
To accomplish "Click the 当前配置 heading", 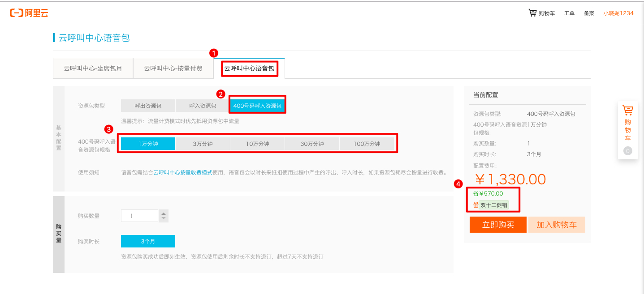I will [x=486, y=95].
